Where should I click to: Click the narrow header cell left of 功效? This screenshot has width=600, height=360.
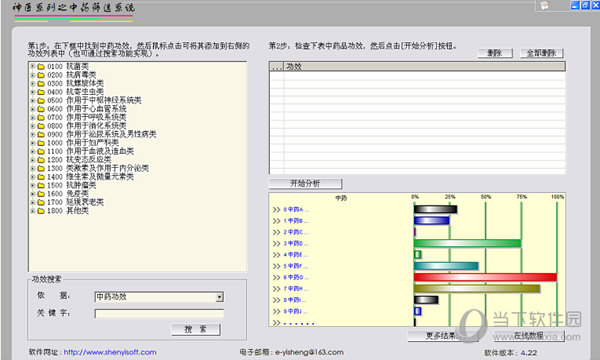pyautogui.click(x=276, y=67)
